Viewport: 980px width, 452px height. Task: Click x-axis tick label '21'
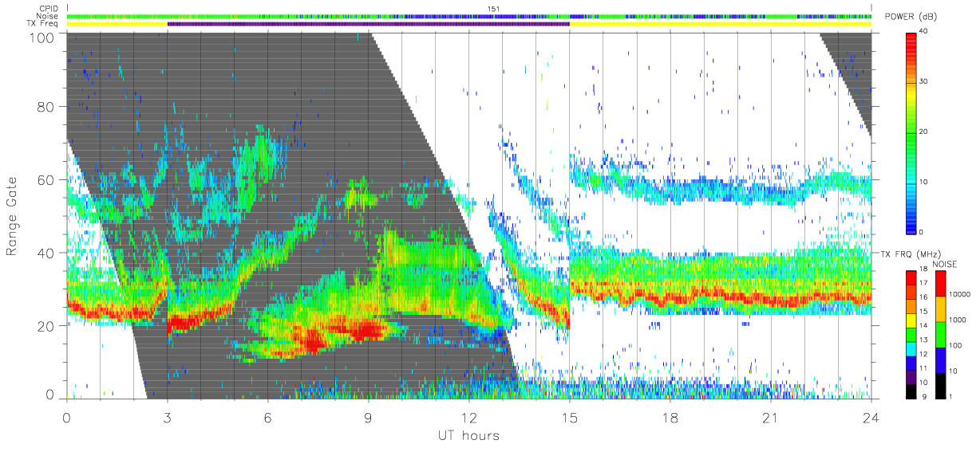[770, 417]
